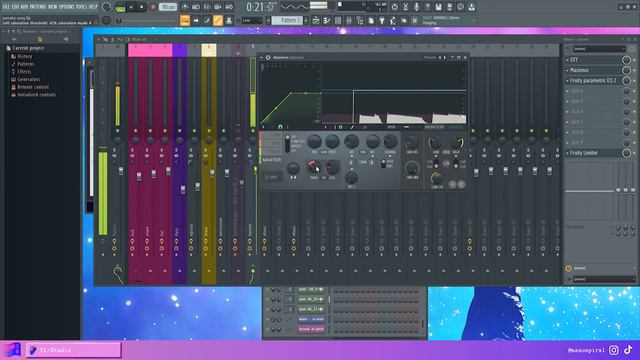Toggle the loop recording icon
640x360 pixels.
coord(229,7)
